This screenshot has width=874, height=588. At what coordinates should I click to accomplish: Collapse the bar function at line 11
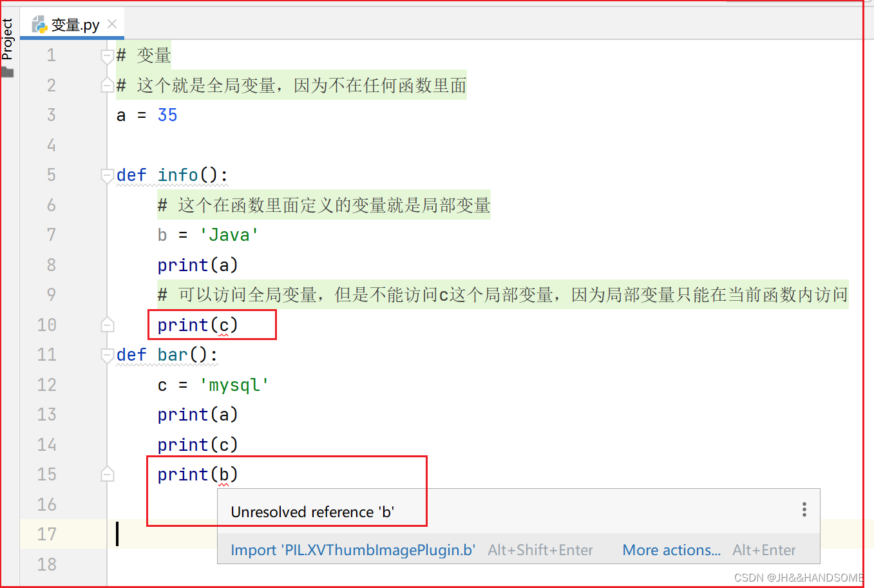(x=108, y=355)
